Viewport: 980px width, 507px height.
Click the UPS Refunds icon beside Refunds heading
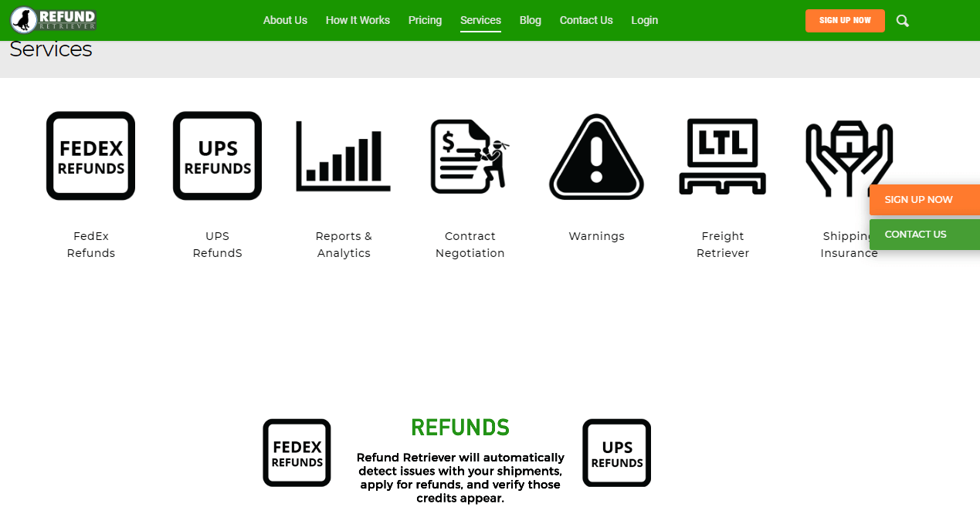click(616, 453)
